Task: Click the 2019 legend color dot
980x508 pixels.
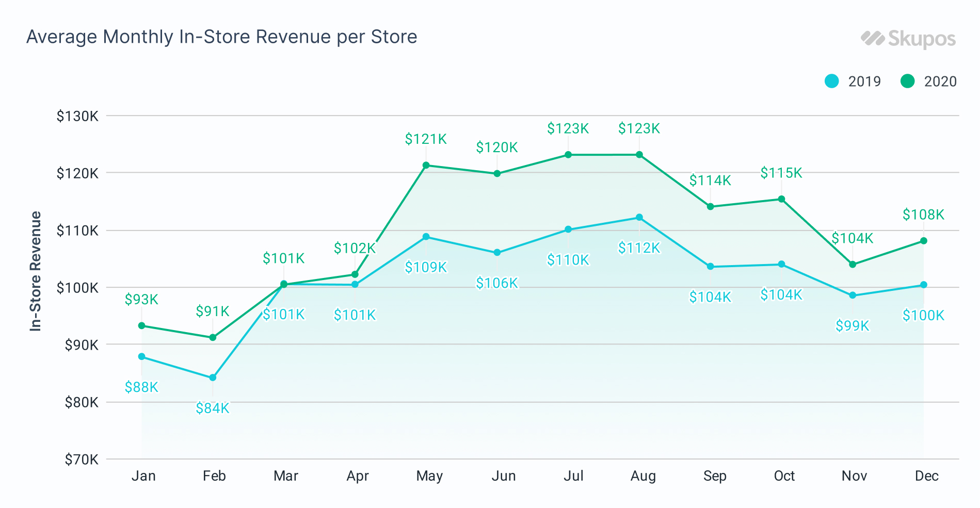Action: tap(831, 81)
